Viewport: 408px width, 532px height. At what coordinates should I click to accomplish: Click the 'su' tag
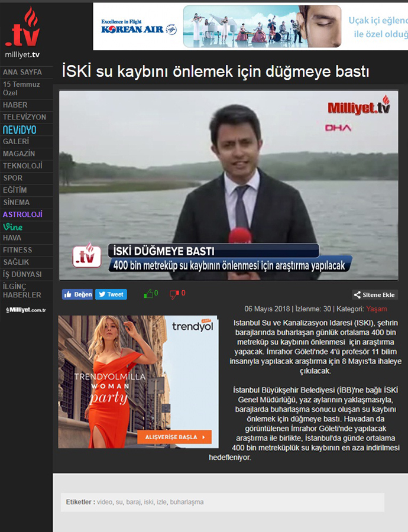pos(119,502)
